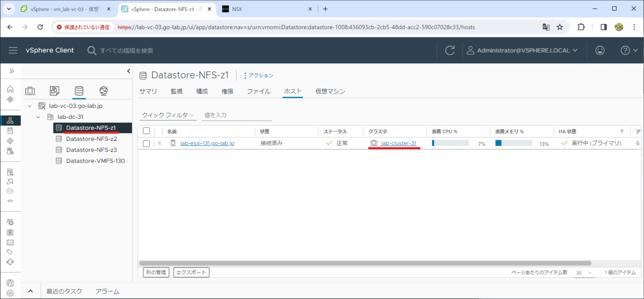644x299 pixels.
Task: Switch to Hosts and Clusters inventory view
Action: 30,91
